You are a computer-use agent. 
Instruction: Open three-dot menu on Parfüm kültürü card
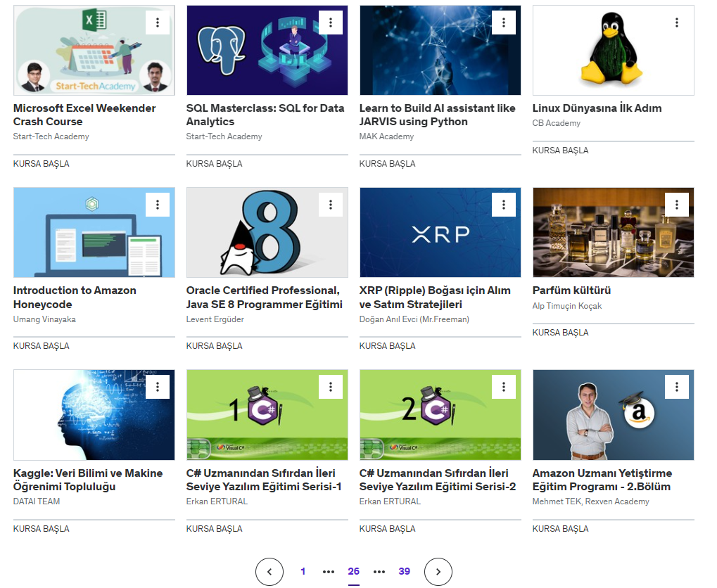(x=677, y=205)
